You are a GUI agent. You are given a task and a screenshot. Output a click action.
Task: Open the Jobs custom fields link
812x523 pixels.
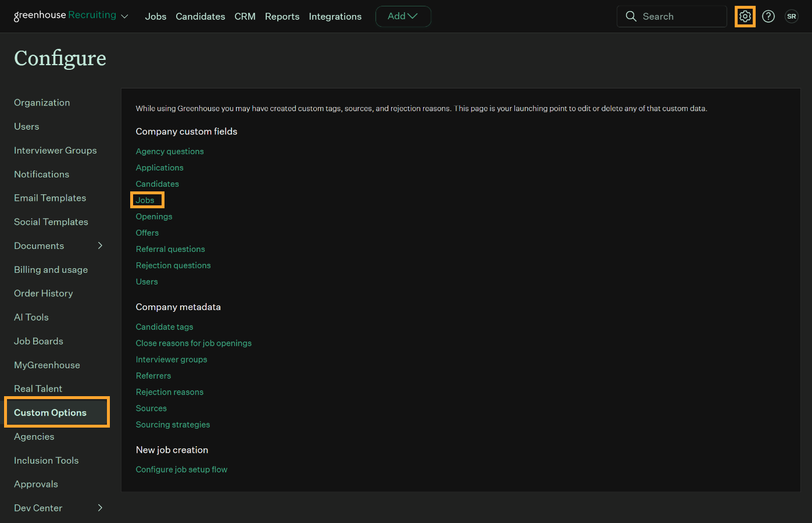pyautogui.click(x=145, y=200)
